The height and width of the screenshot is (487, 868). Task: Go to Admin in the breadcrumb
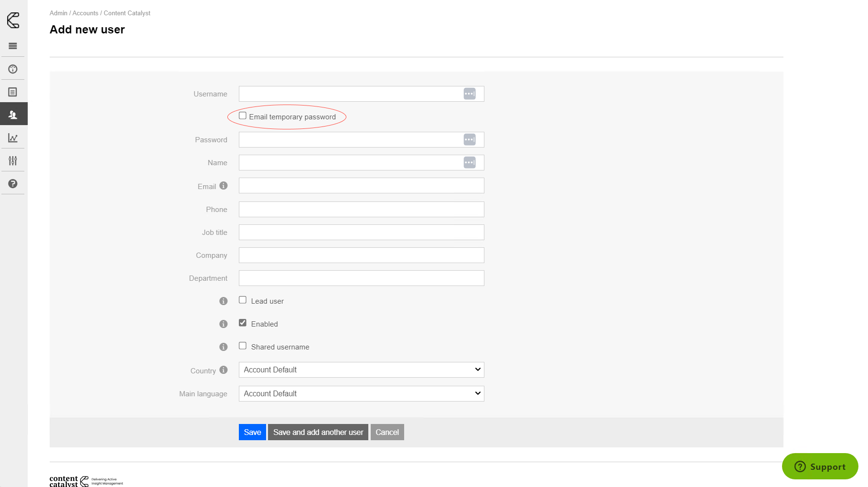58,13
